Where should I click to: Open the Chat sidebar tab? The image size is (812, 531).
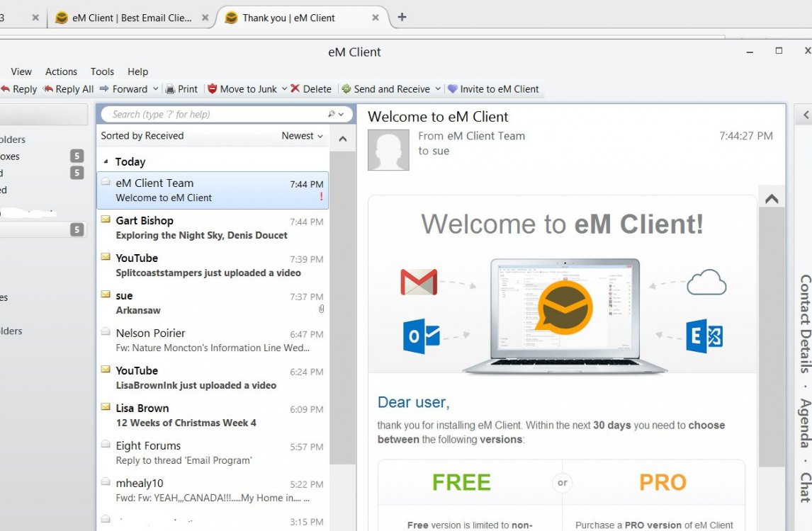coord(805,487)
